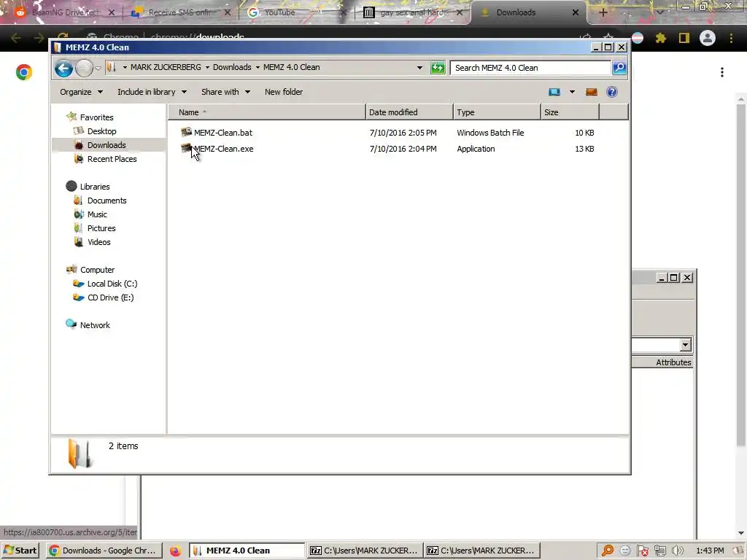Screen dimensions: 747x560
Task: Click the MEMZ 4.0 Clean taskbar button
Action: tap(247, 551)
